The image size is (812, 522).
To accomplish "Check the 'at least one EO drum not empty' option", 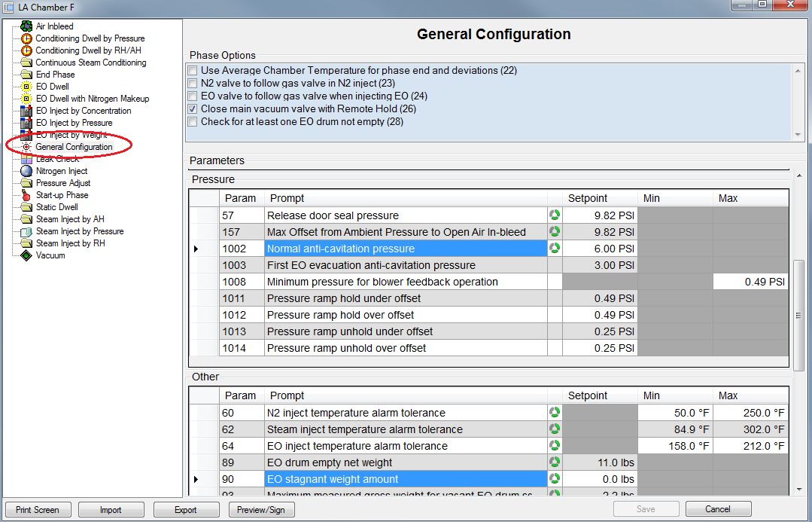I will pyautogui.click(x=193, y=122).
